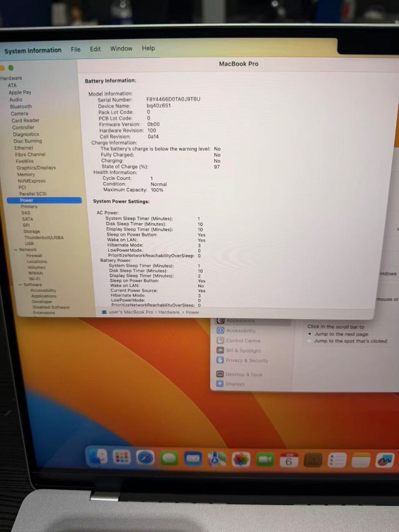The width and height of the screenshot is (399, 532).
Task: Click computer icon in the path bar
Action: click(104, 312)
